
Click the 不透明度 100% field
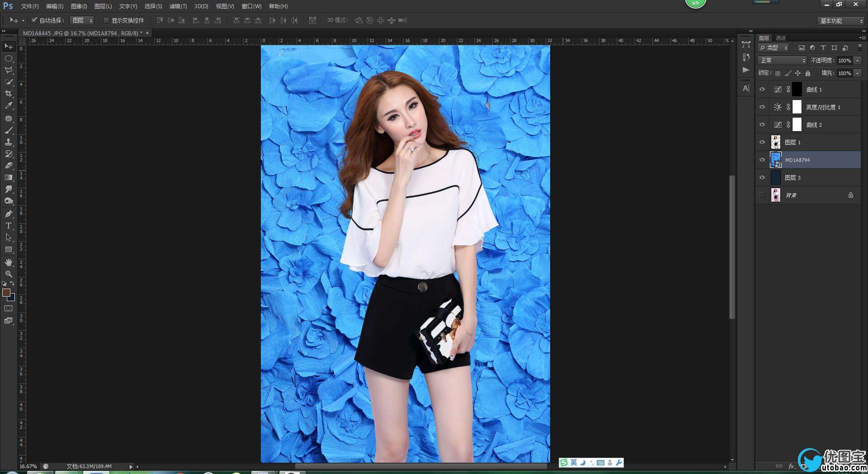point(844,61)
